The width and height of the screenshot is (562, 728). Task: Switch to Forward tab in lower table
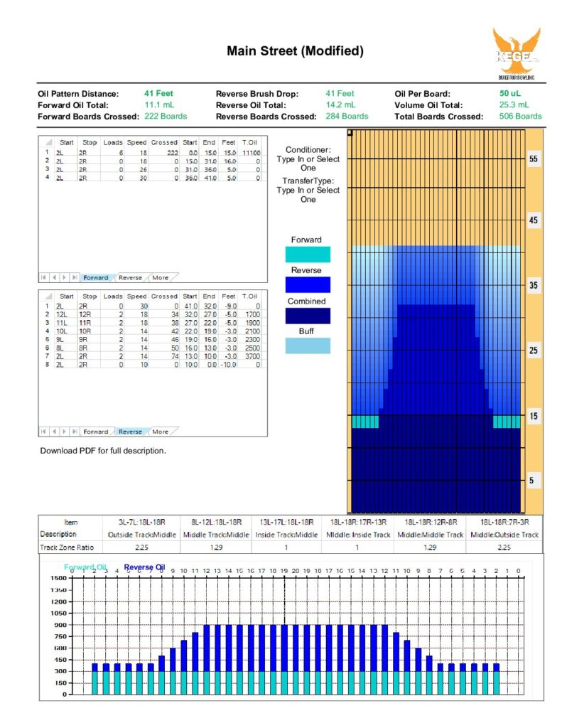(96, 432)
